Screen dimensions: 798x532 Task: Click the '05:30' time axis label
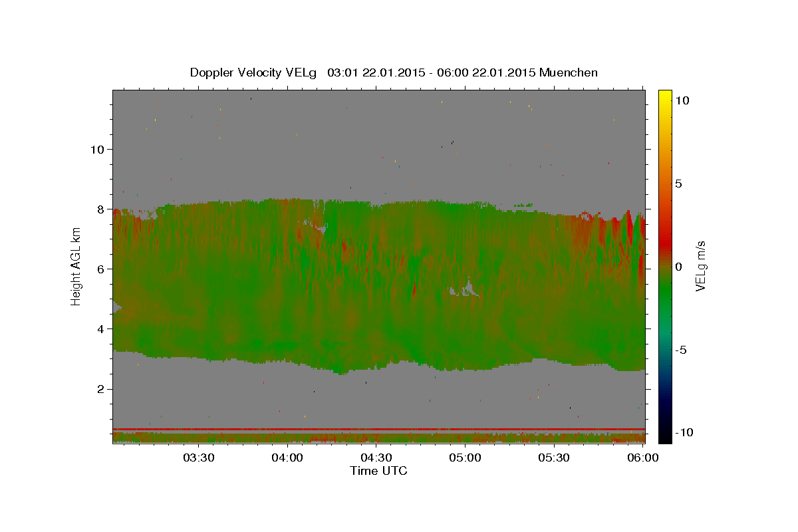pyautogui.click(x=553, y=458)
